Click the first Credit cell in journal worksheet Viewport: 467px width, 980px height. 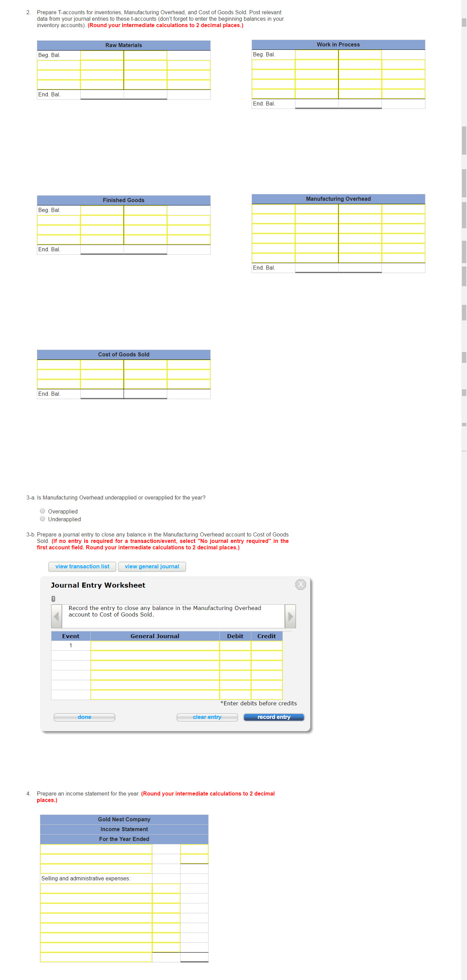pos(267,646)
